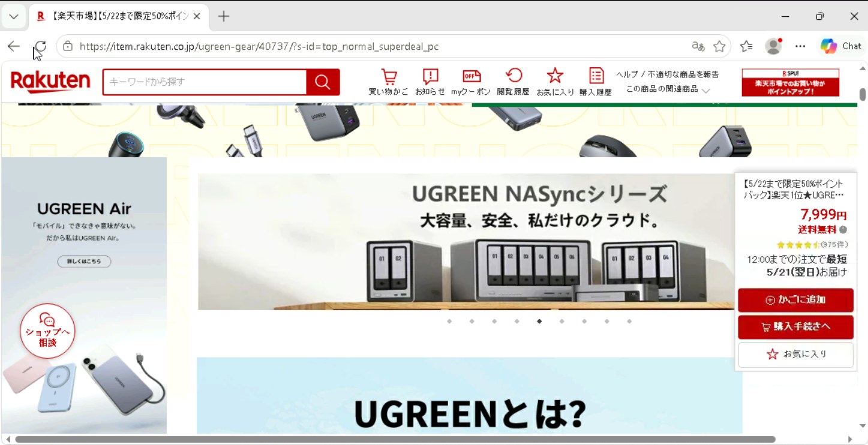
Task: Select the 楽天市場 browser tab
Action: [119, 16]
